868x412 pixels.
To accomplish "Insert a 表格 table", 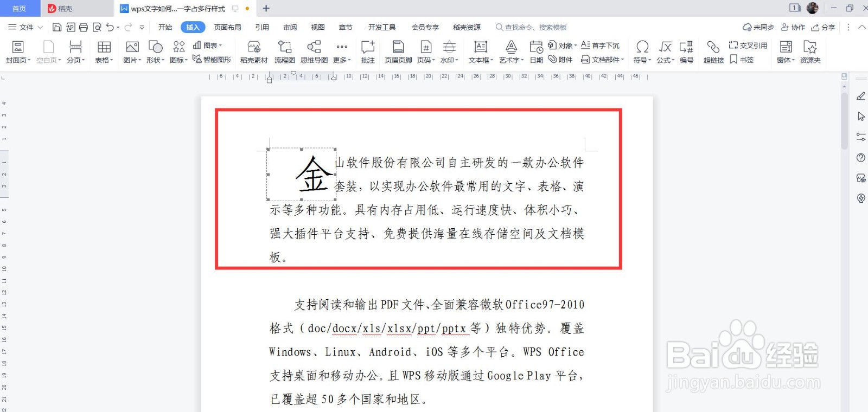I will pos(104,52).
